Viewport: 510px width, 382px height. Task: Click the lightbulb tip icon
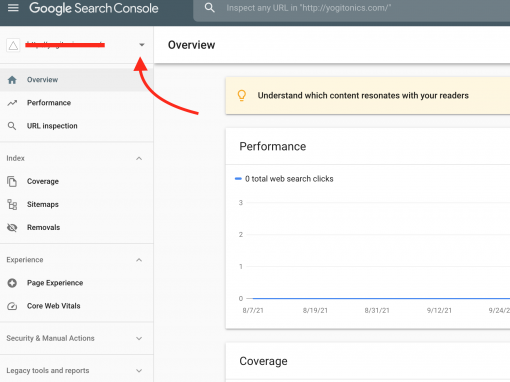click(242, 95)
